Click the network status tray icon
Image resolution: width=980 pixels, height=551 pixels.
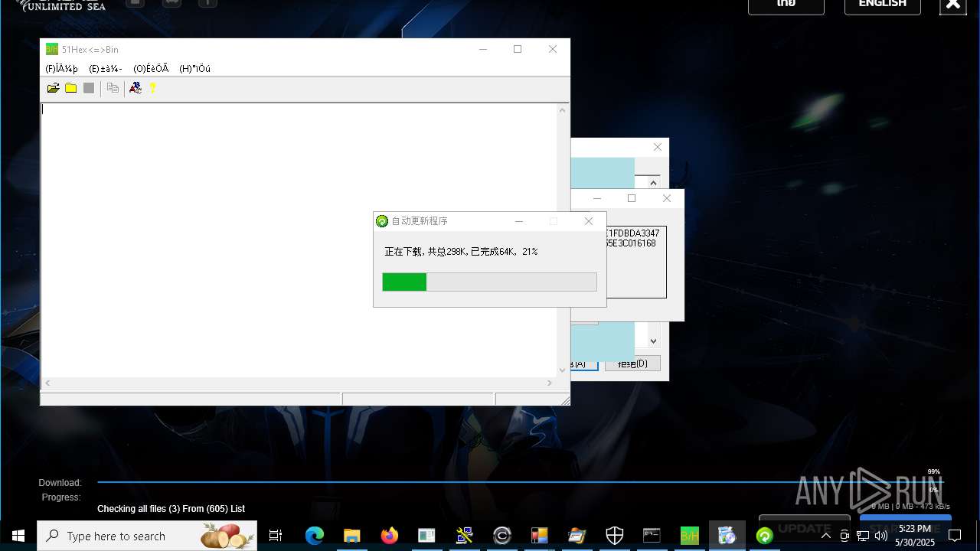pos(863,536)
